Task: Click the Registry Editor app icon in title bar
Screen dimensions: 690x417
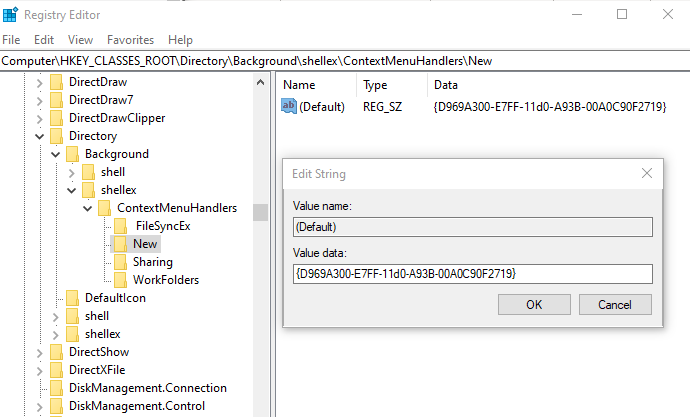Action: tap(10, 14)
